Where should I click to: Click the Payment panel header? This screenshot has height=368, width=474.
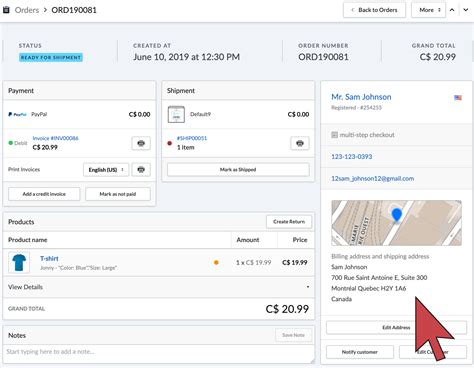(79, 91)
